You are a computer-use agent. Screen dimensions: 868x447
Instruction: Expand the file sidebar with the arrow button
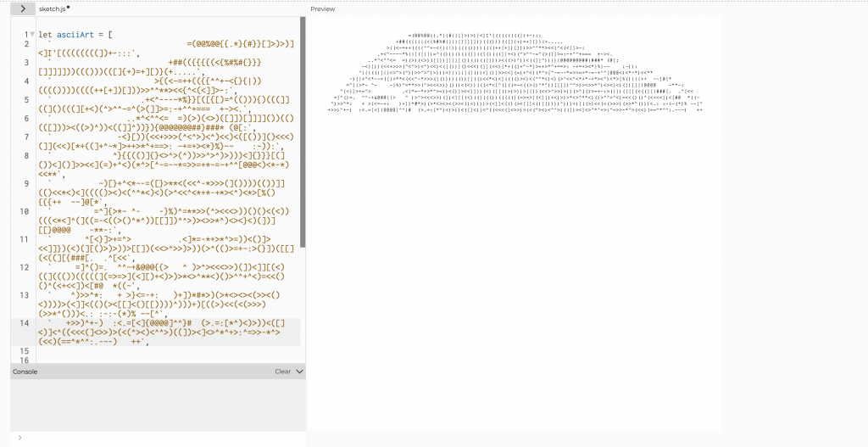click(22, 8)
